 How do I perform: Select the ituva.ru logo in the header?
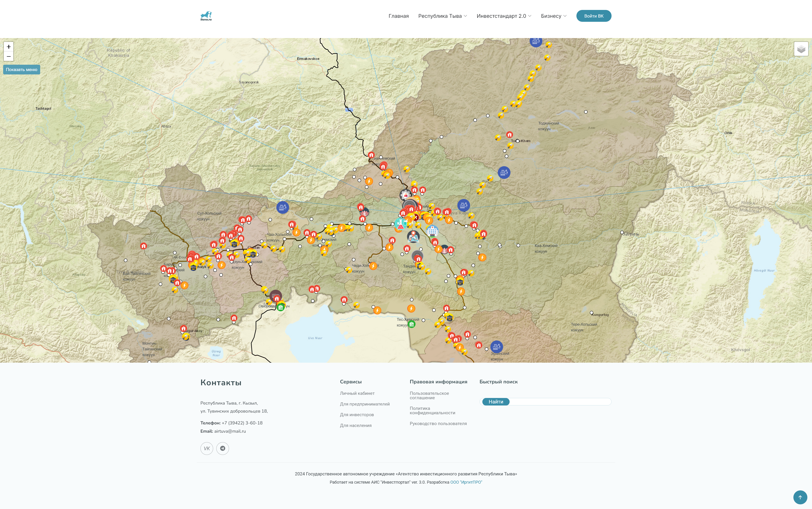pyautogui.click(x=206, y=15)
